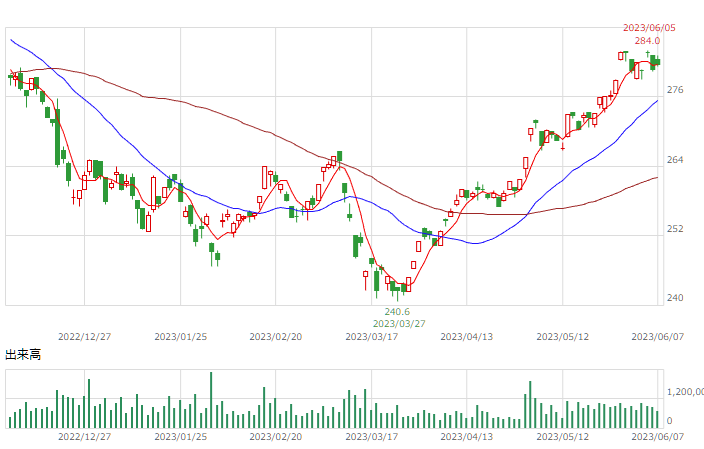Image resolution: width=704 pixels, height=449 pixels.
Task: Click 2023/01/25 date under price chart
Action: 180,337
